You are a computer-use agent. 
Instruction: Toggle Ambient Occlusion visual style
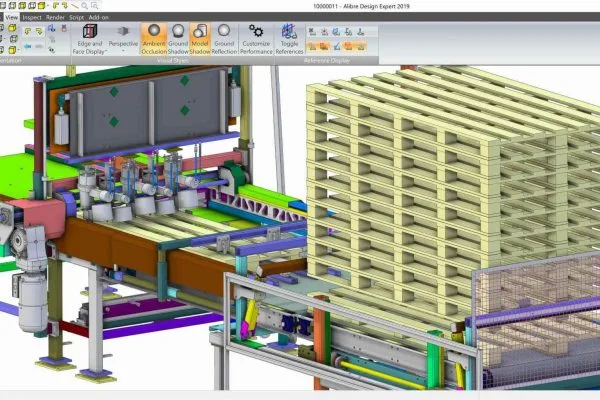pyautogui.click(x=154, y=39)
